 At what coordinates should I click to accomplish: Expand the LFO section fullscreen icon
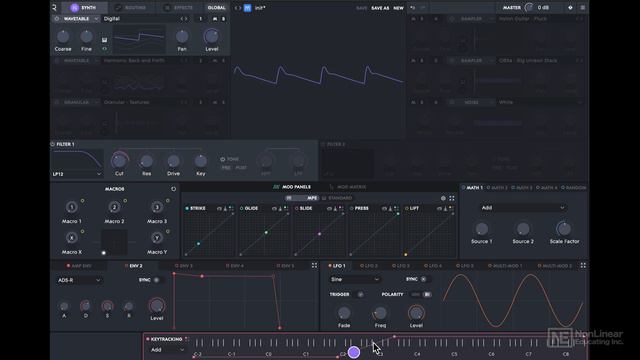click(583, 265)
